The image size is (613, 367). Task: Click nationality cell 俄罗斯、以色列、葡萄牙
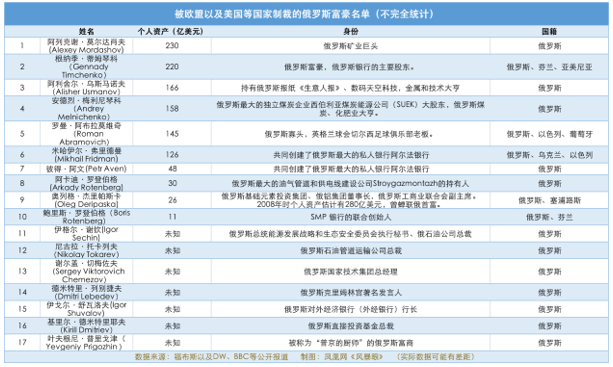point(549,134)
